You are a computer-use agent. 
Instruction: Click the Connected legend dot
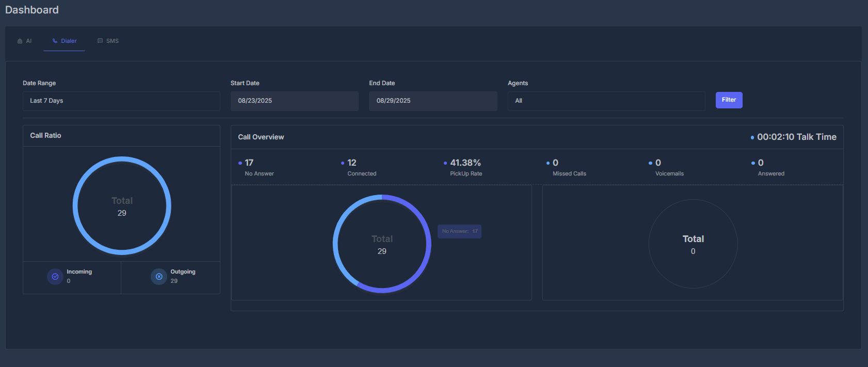point(343,163)
